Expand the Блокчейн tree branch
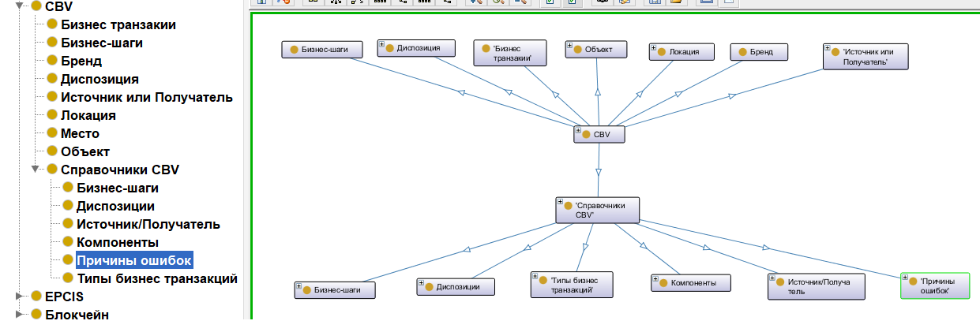 point(19,315)
